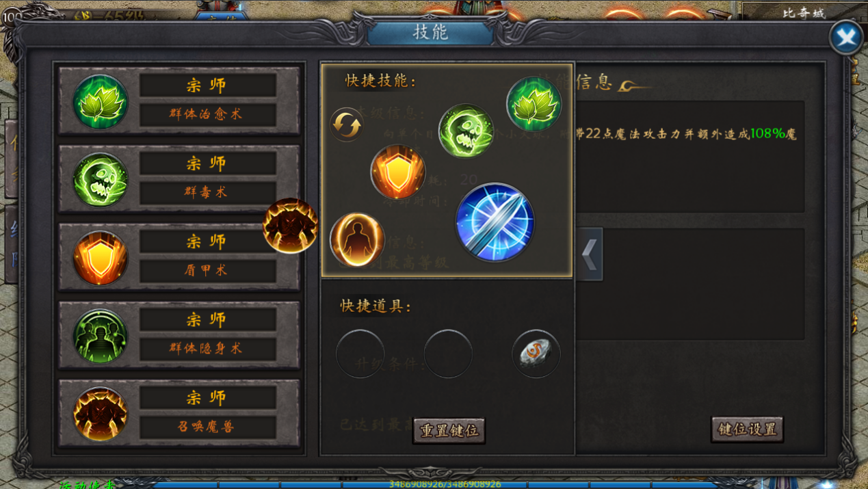Click the 召唤魔兽 fiery beast icon in the list

[x=101, y=414]
